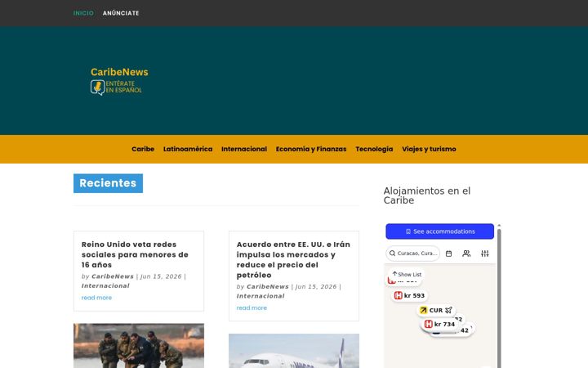Click the Alojamientos en el Caribe heading
The image size is (588, 368).
click(x=427, y=195)
